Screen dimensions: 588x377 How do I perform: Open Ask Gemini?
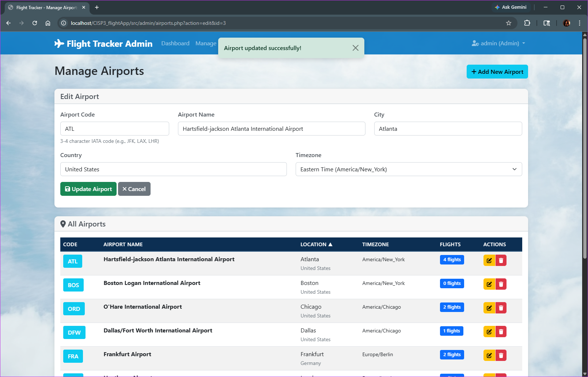pyautogui.click(x=511, y=7)
